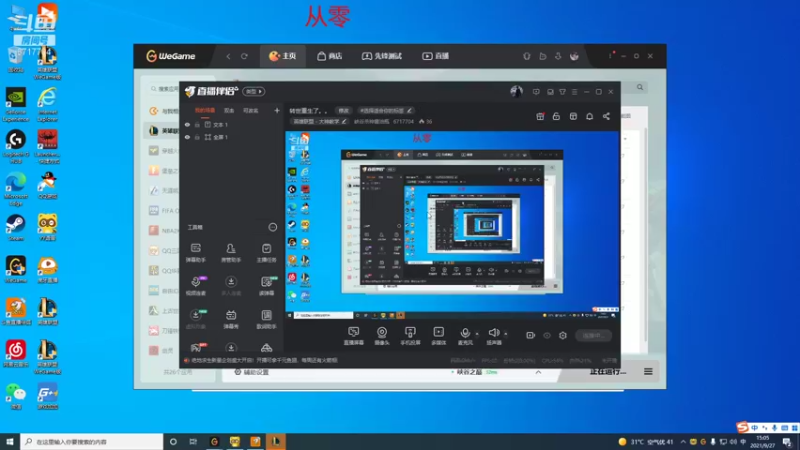Toggle visibility of 全屏 1 source
The image size is (800, 450).
pos(187,137)
